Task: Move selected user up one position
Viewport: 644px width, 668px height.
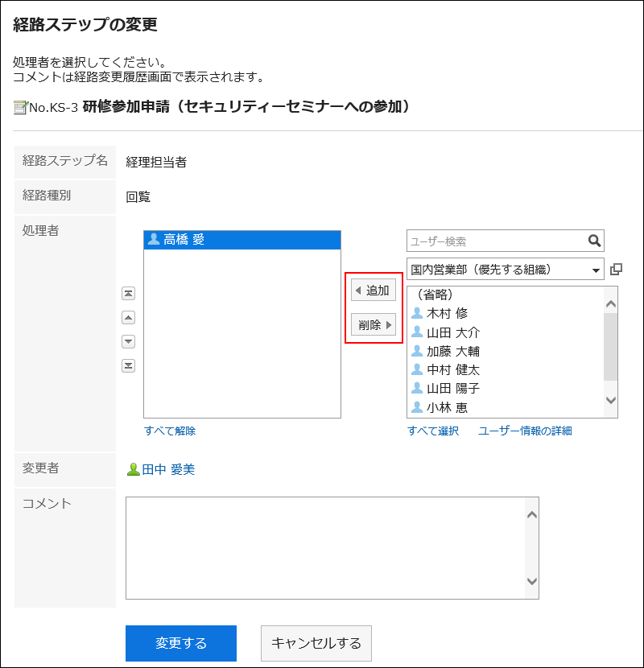Action: (128, 317)
